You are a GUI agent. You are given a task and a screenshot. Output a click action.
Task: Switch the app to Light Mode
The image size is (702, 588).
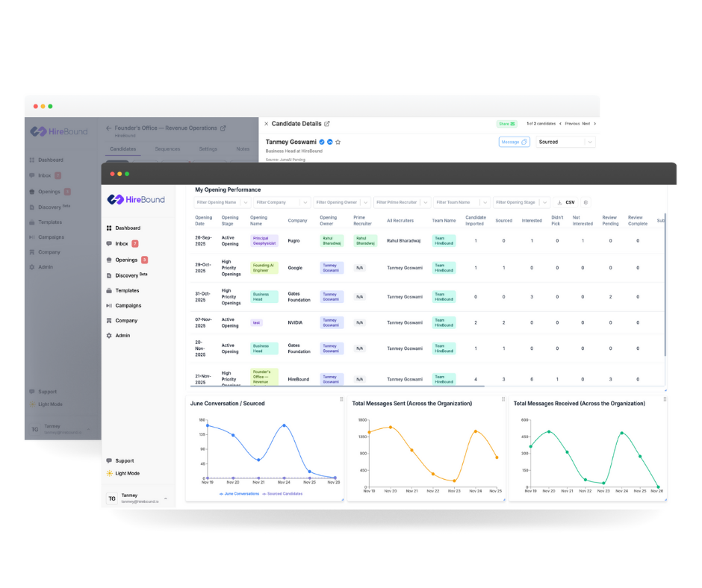coord(128,473)
